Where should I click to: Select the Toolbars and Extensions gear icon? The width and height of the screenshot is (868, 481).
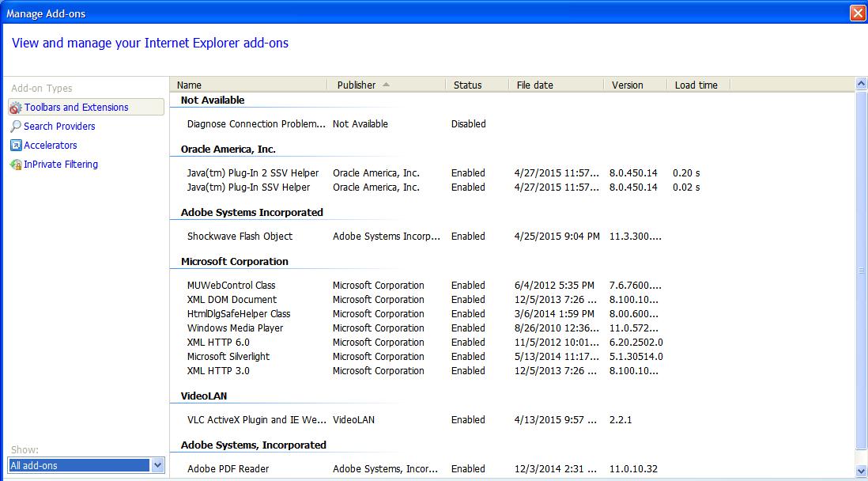tap(16, 108)
